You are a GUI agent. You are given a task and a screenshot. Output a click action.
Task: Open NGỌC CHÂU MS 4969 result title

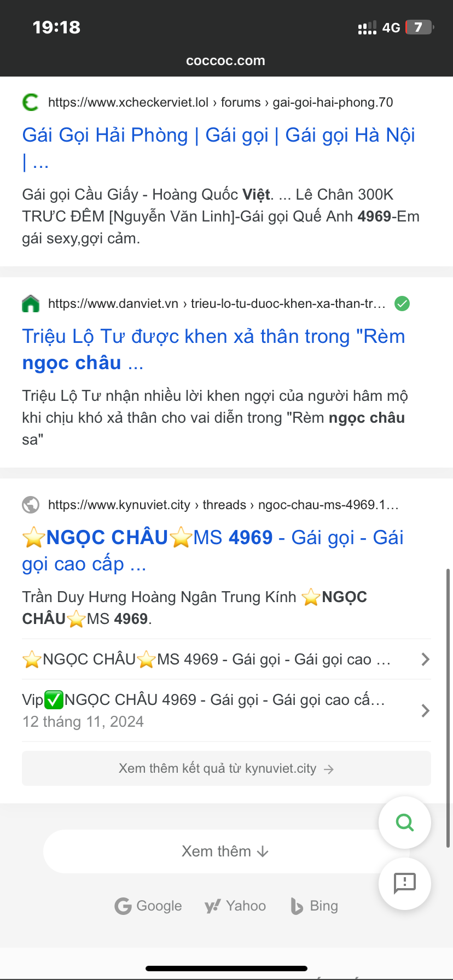pos(213,551)
